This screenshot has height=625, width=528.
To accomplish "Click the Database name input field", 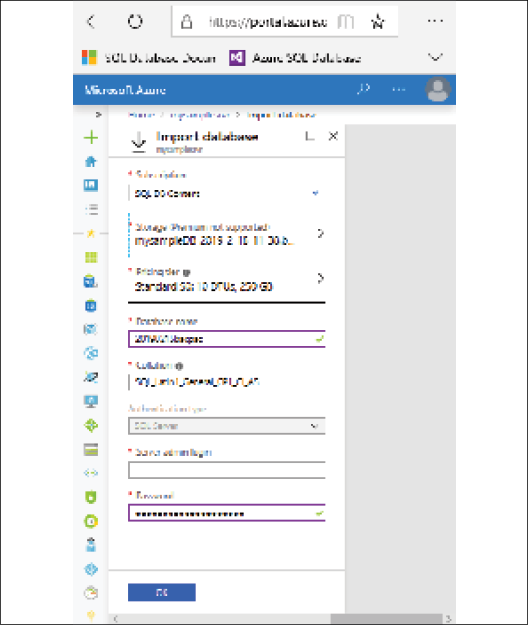I will tap(226, 339).
